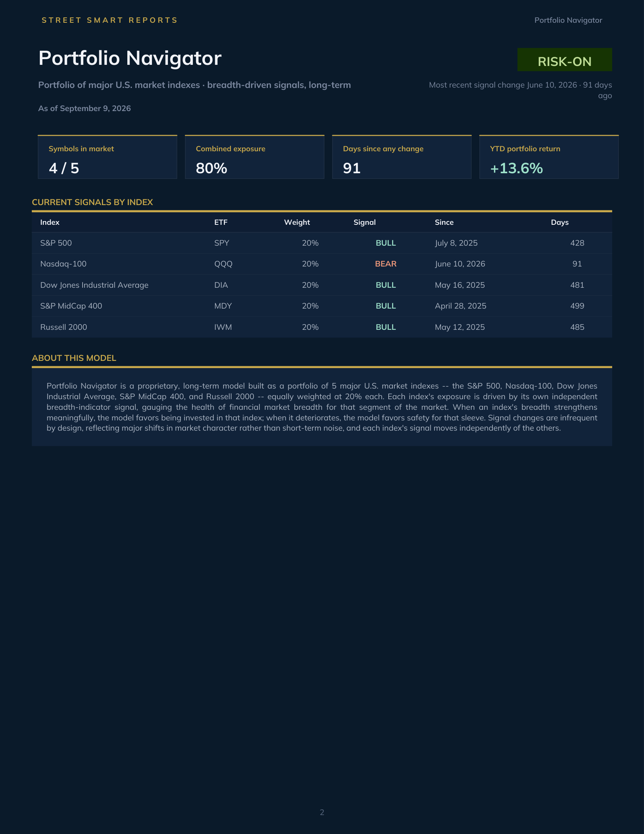Click the Signal column header

pyautogui.click(x=364, y=222)
